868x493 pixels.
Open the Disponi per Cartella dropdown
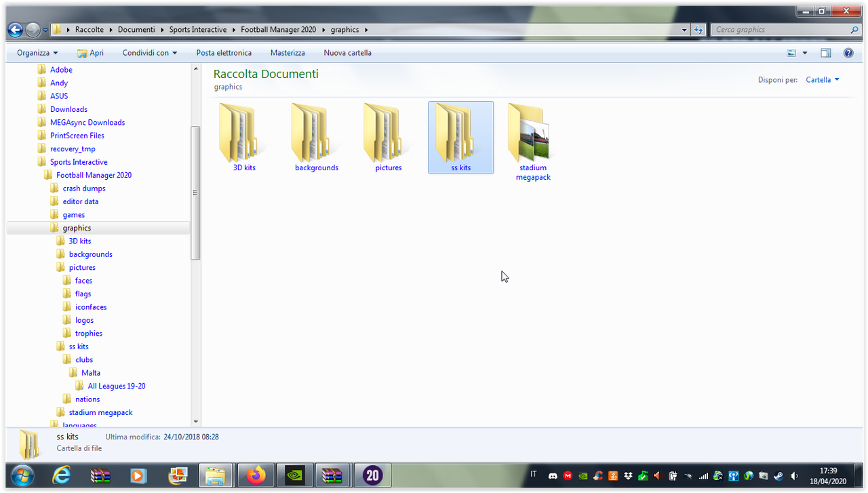pyautogui.click(x=823, y=80)
